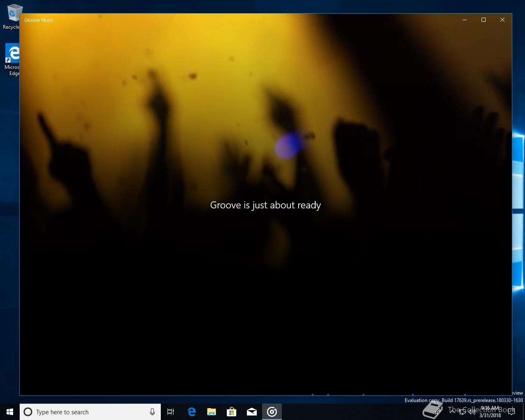Open the Action Center notifications icon

click(x=511, y=412)
